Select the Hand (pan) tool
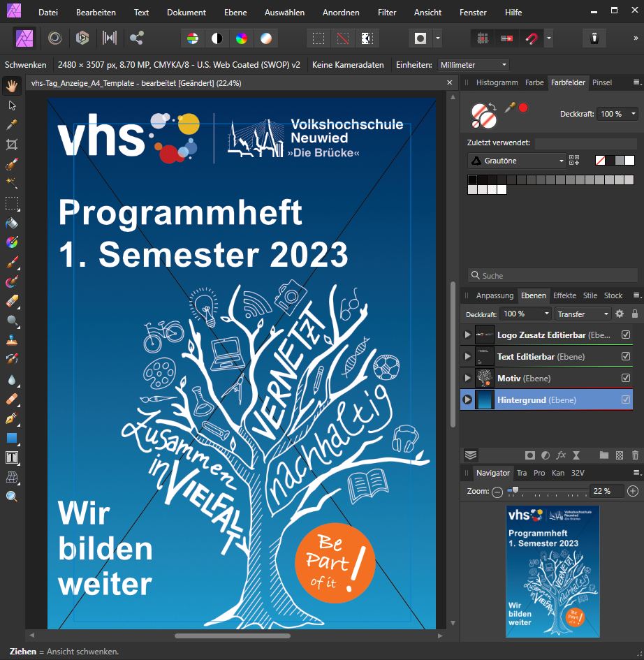The image size is (644, 660). (x=12, y=87)
